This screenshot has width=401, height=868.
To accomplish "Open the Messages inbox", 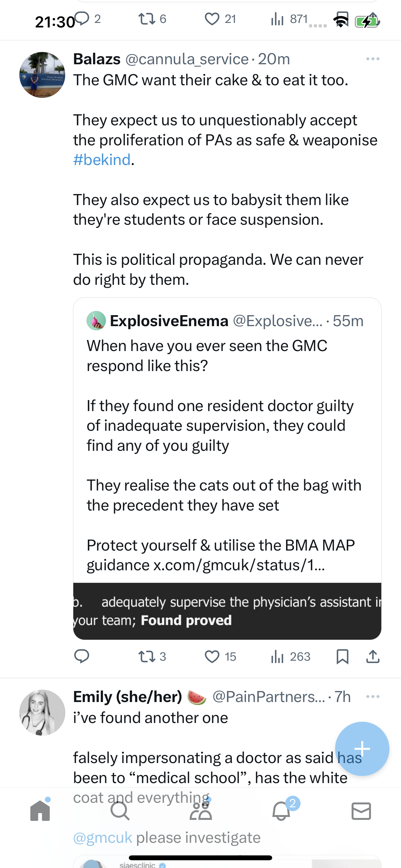I will [x=361, y=811].
